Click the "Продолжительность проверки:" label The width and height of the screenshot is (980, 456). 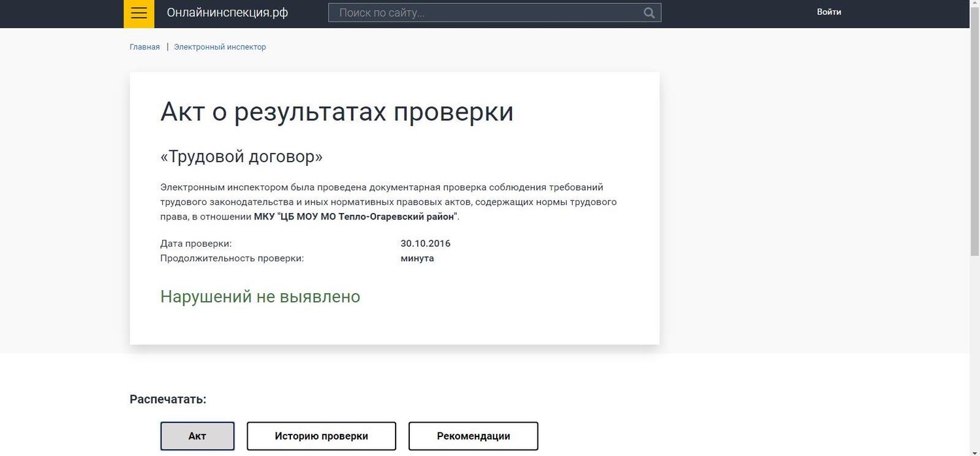coord(232,258)
